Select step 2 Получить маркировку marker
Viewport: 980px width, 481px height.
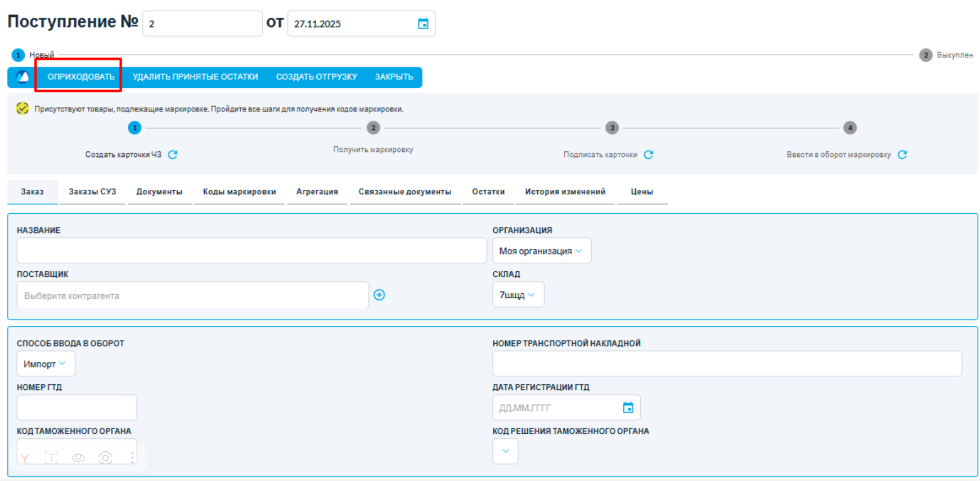pyautogui.click(x=373, y=128)
